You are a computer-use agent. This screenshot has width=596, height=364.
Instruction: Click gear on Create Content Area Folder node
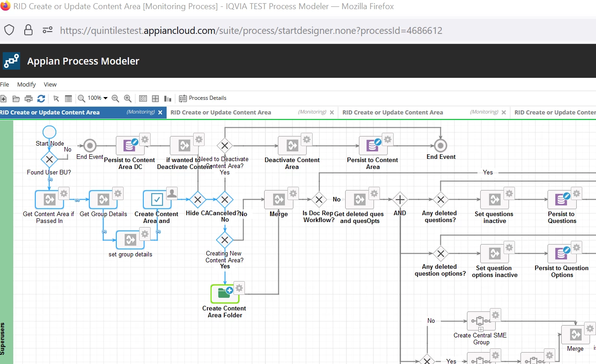point(239,287)
